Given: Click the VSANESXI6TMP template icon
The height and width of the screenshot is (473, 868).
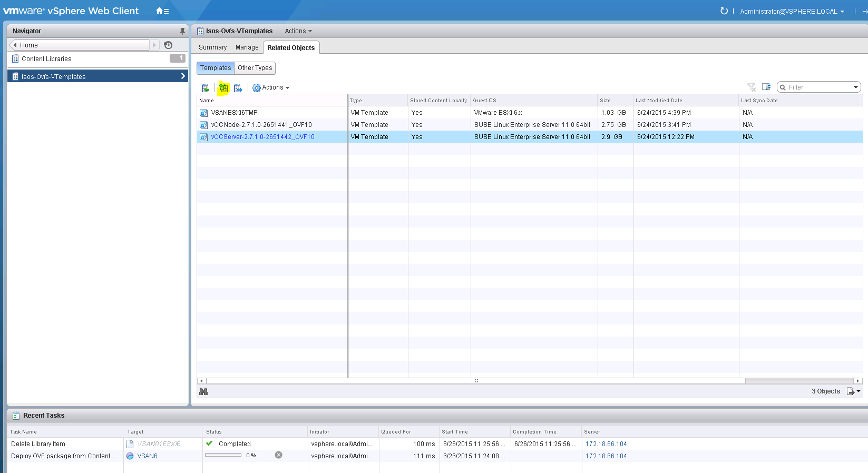Looking at the screenshot, I should (203, 113).
